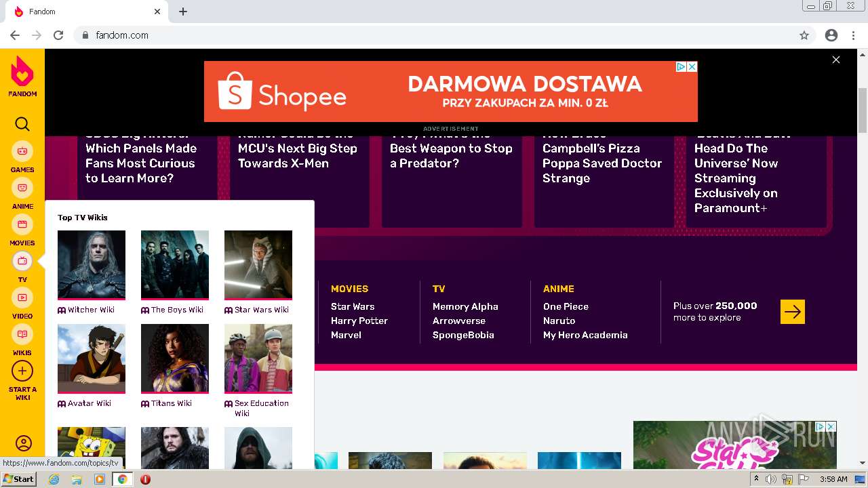
Task: Bookmark this page with star icon
Action: (804, 35)
